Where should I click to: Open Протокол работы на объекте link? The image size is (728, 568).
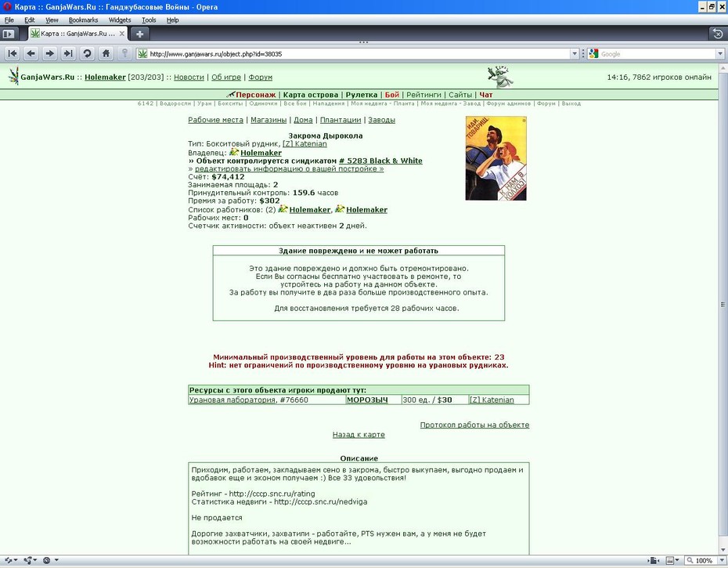point(474,425)
